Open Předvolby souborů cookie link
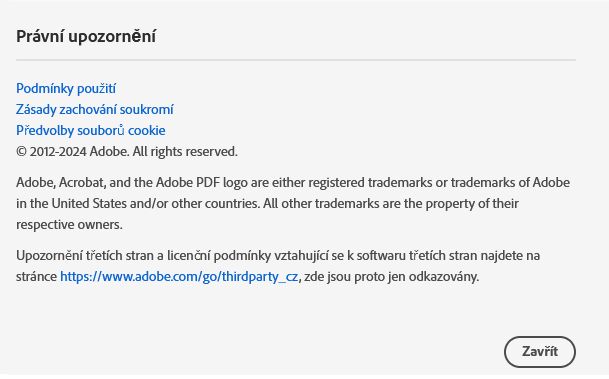 [x=90, y=130]
